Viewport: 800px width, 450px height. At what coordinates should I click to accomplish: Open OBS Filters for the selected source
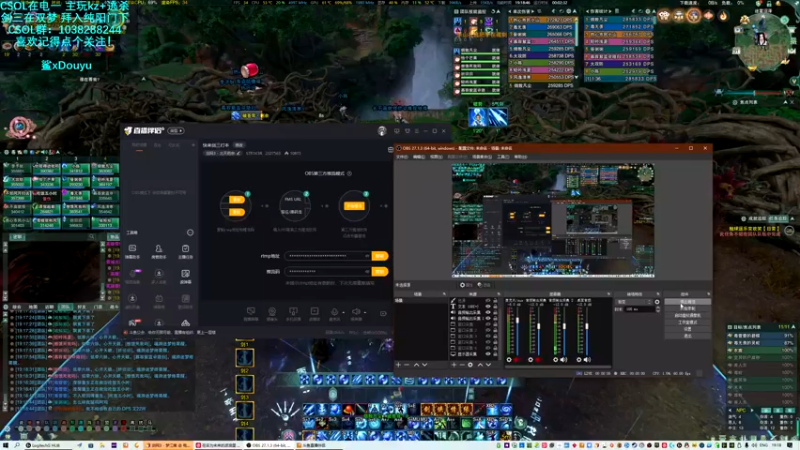pyautogui.click(x=484, y=285)
